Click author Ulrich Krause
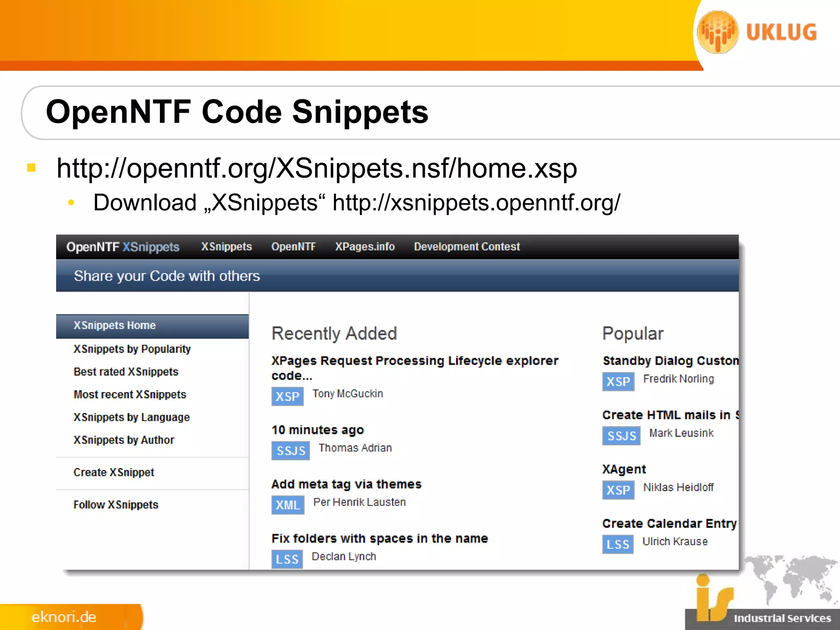This screenshot has width=840, height=630. click(x=675, y=541)
